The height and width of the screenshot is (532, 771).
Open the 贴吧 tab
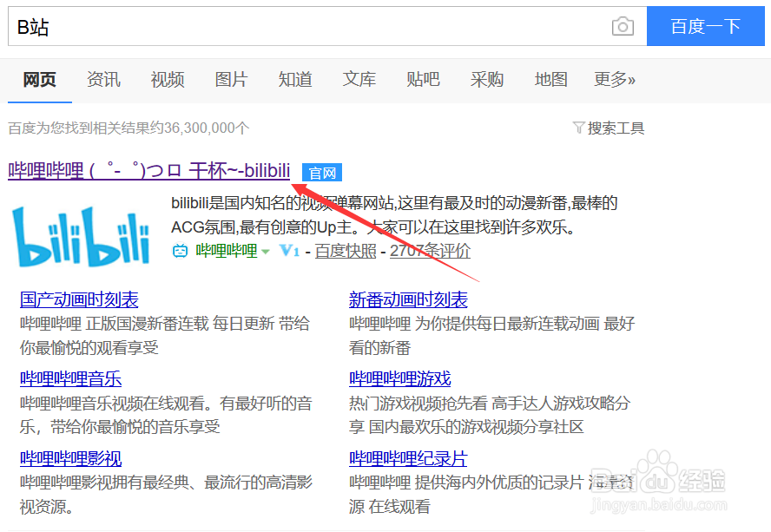[424, 79]
